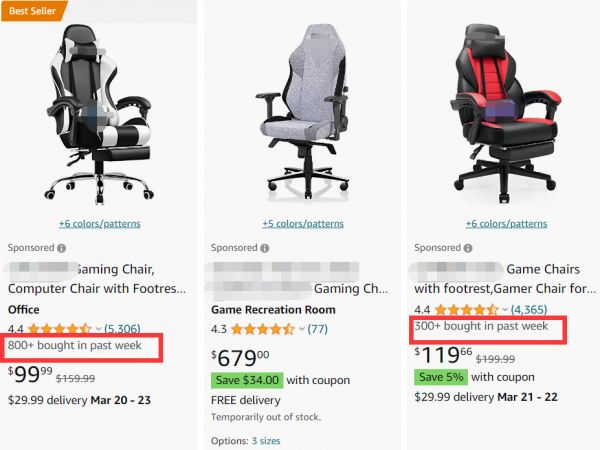The width and height of the screenshot is (600, 450).
Task: Open the black and white gaming chair image
Action: (99, 114)
